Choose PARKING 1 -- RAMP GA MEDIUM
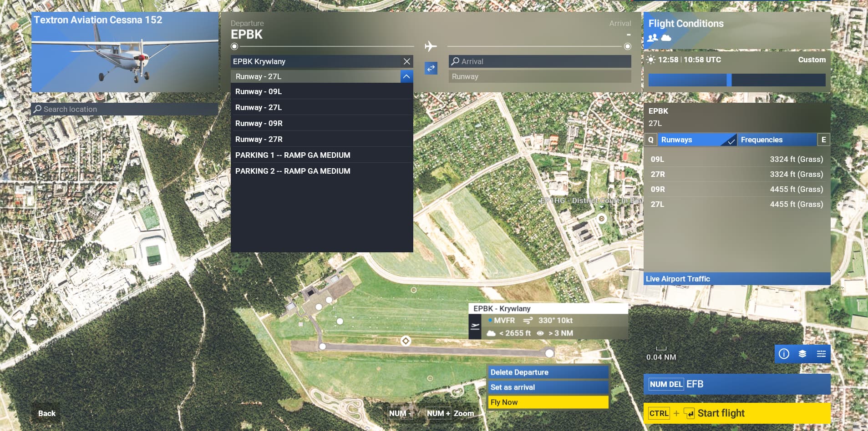 322,155
